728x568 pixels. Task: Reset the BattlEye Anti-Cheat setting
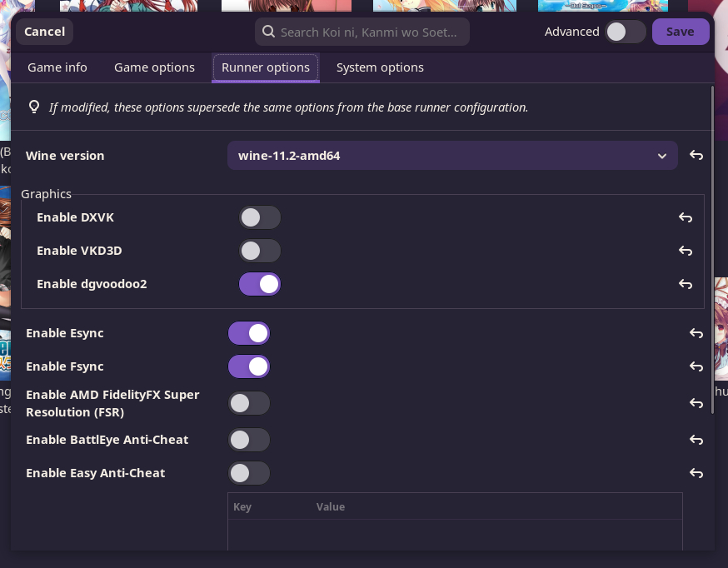[696, 440]
